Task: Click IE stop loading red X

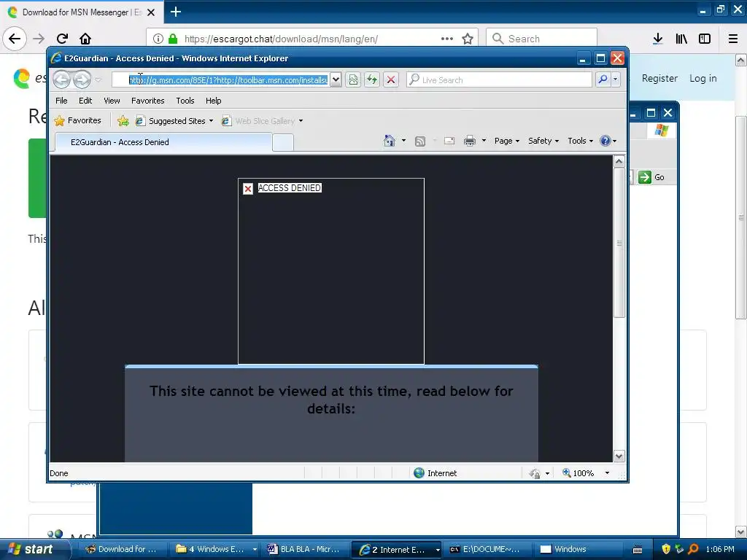Action: pos(391,79)
